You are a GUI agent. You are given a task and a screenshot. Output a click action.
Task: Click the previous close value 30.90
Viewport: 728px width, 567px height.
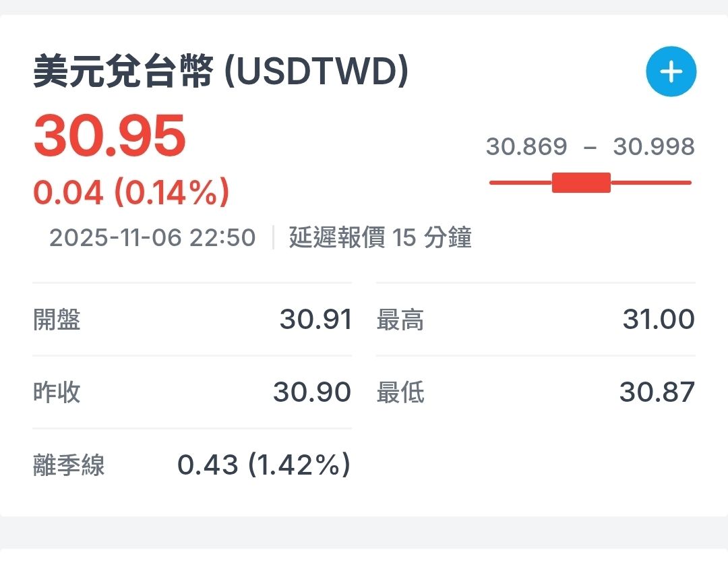click(311, 392)
